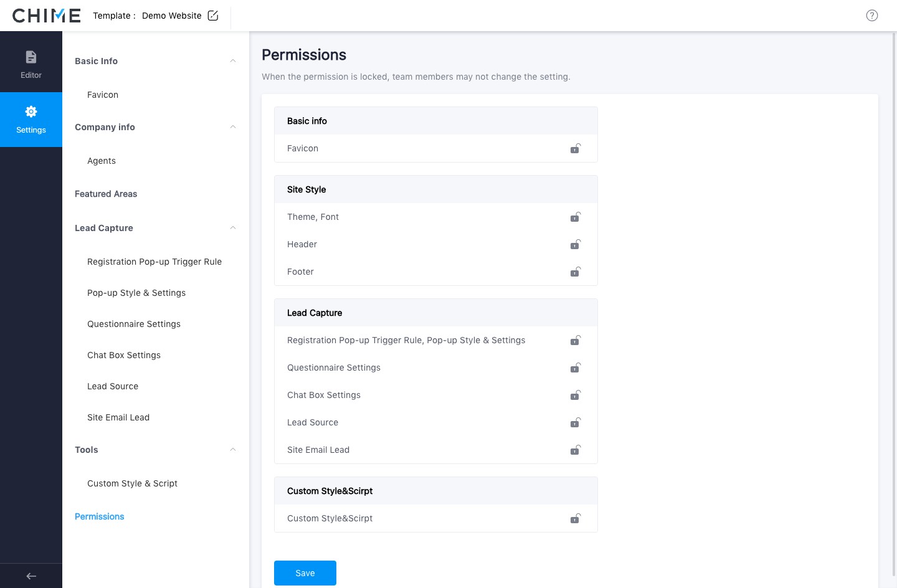This screenshot has height=588, width=897.
Task: Open the help question mark icon
Action: (872, 16)
